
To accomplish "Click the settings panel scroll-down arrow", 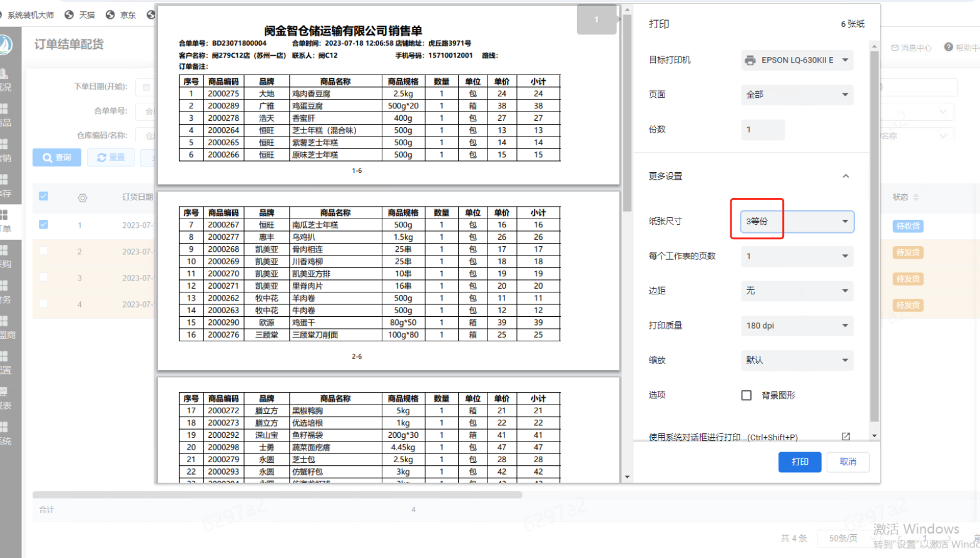I will point(874,435).
